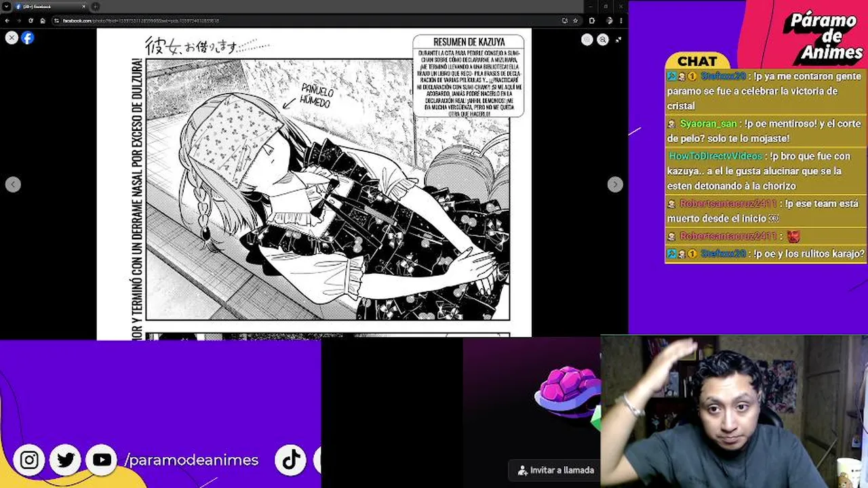
Task: Click the install app icon in address bar
Action: 564,20
